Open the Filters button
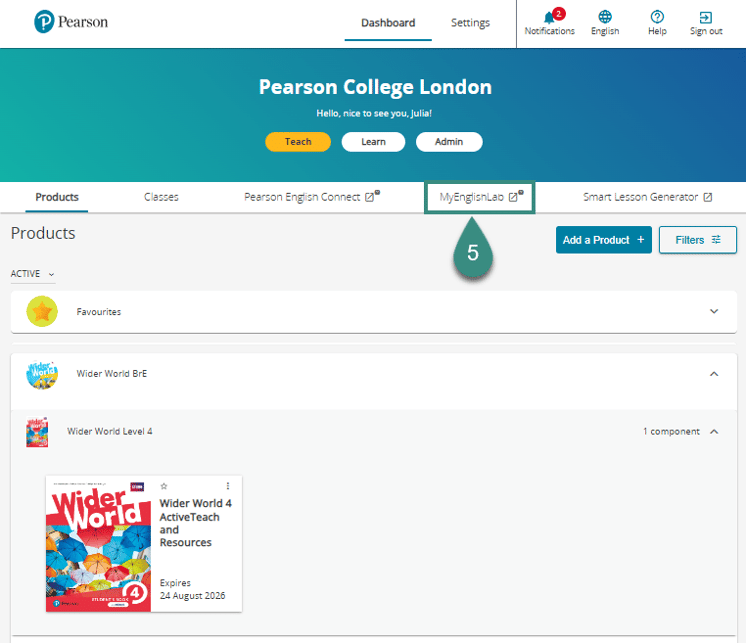 [697, 240]
